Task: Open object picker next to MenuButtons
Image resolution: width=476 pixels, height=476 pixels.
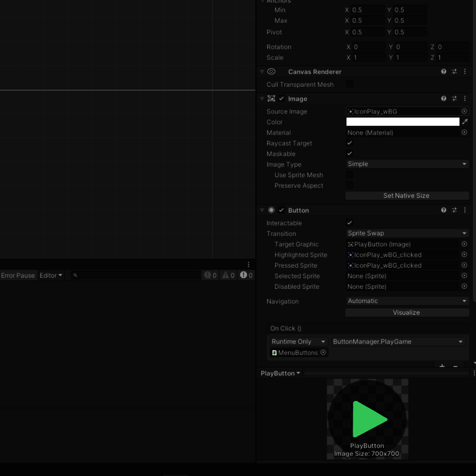Action: pyautogui.click(x=323, y=353)
